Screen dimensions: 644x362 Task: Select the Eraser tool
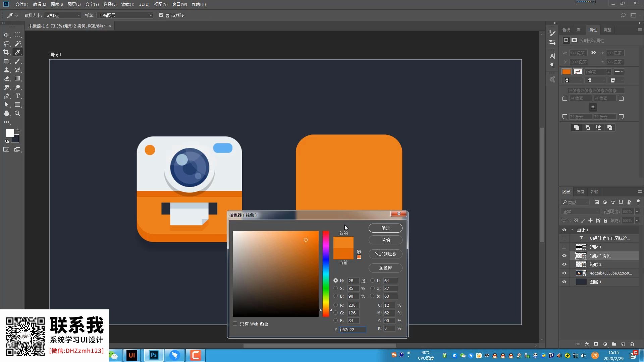pyautogui.click(x=6, y=78)
